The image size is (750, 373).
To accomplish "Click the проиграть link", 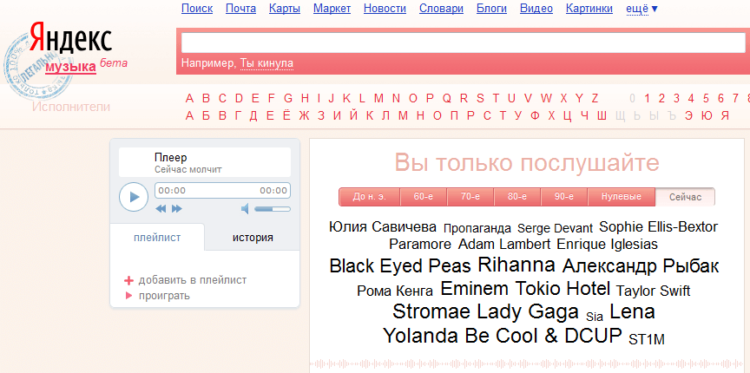I will [164, 296].
